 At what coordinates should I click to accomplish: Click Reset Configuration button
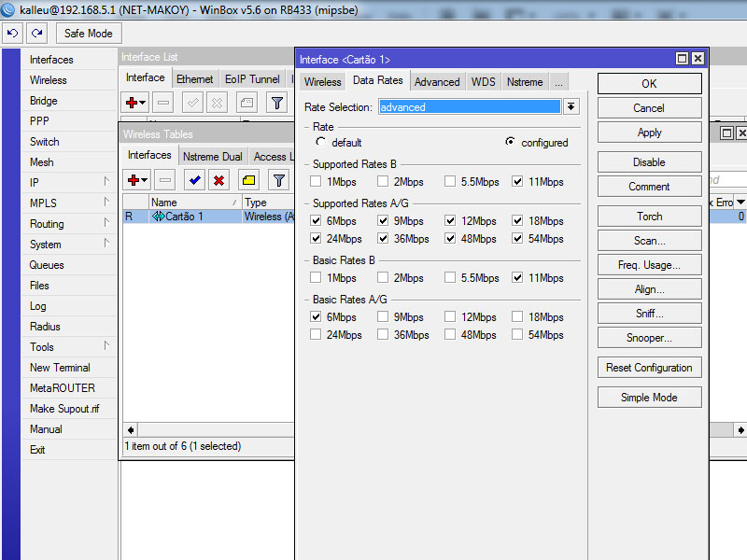point(649,368)
